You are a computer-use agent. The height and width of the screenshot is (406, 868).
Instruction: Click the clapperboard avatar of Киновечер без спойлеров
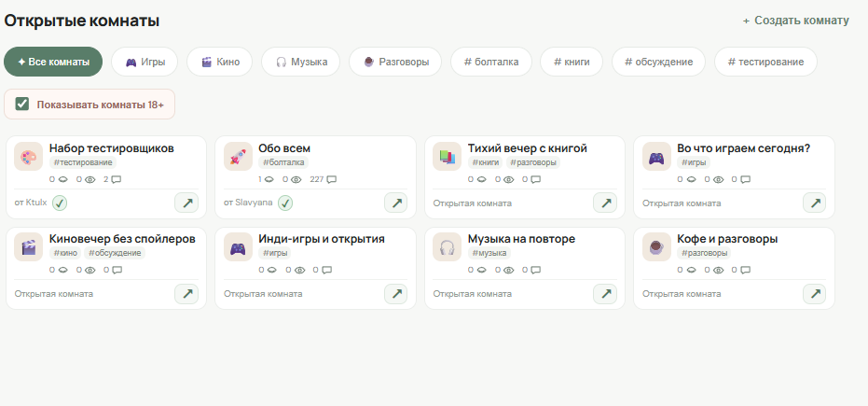pos(29,247)
